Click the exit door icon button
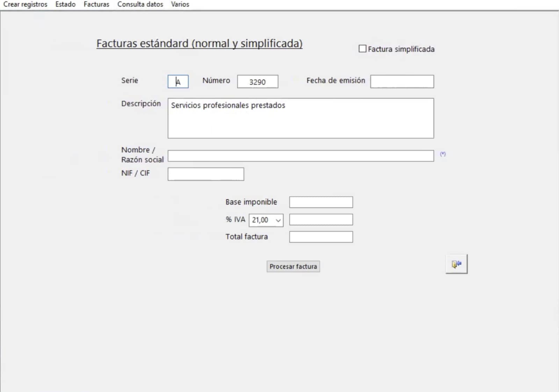 pyautogui.click(x=456, y=264)
